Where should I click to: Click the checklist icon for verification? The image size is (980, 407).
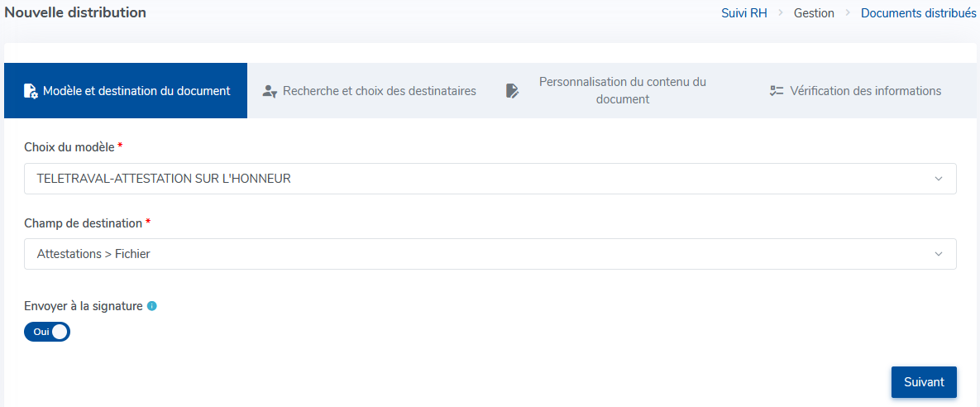[x=777, y=91]
